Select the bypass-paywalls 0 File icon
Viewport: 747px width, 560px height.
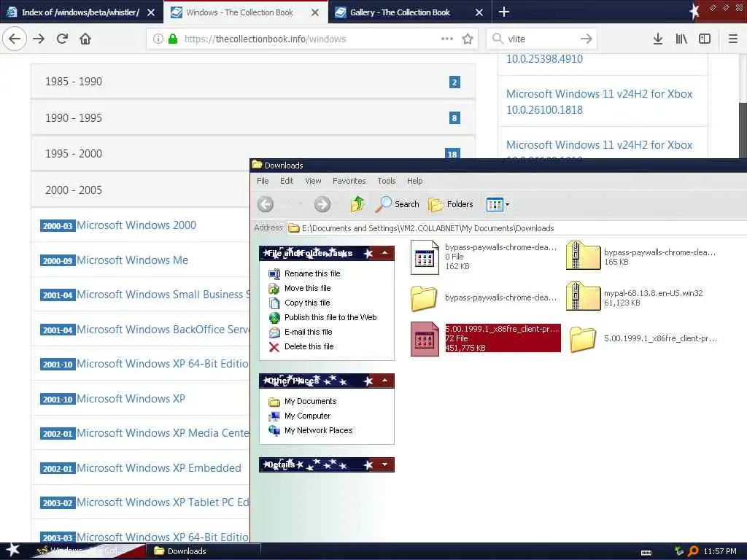coord(425,257)
